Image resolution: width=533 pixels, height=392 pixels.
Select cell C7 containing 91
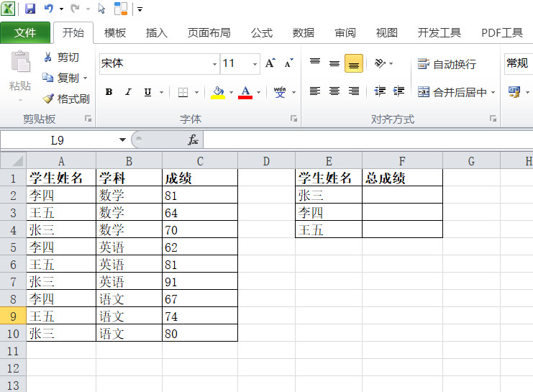pyautogui.click(x=200, y=281)
